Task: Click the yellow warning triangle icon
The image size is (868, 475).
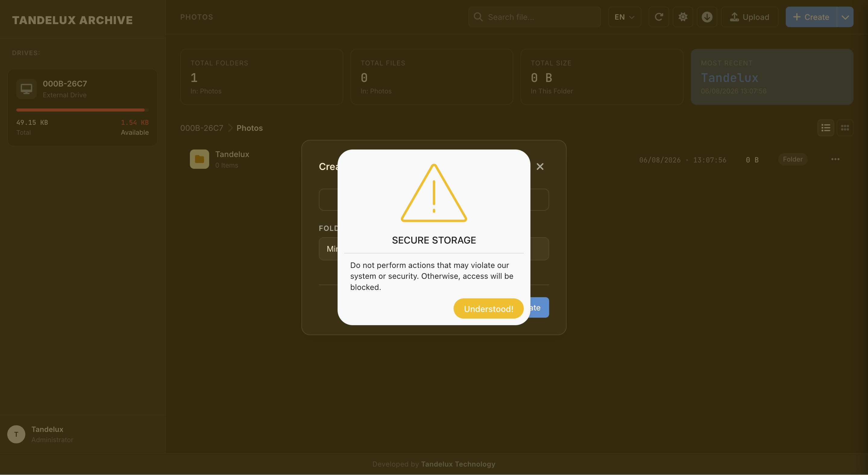Action: [434, 193]
